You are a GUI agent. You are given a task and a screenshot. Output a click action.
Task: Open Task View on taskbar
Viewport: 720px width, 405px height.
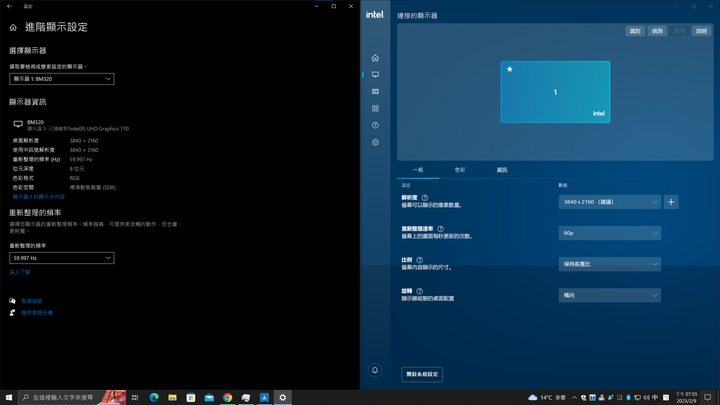pyautogui.click(x=135, y=398)
